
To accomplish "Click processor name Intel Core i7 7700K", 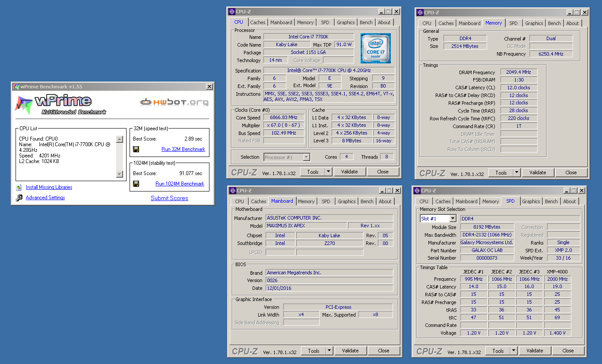I will pos(308,37).
